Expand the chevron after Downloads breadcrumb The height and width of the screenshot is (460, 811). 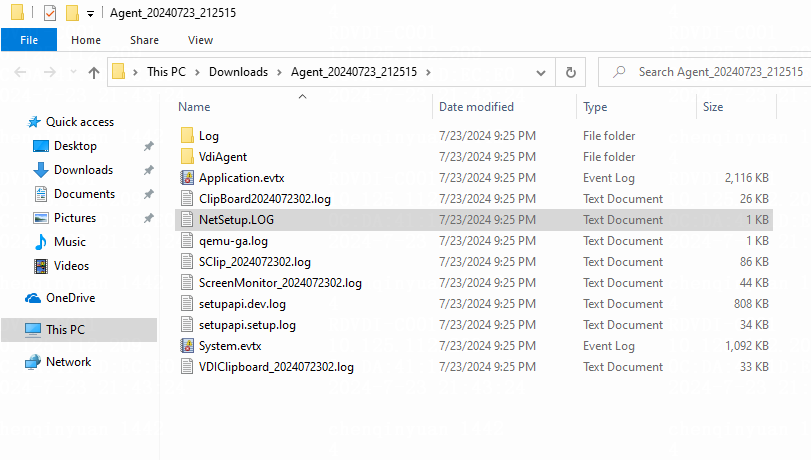pos(279,72)
